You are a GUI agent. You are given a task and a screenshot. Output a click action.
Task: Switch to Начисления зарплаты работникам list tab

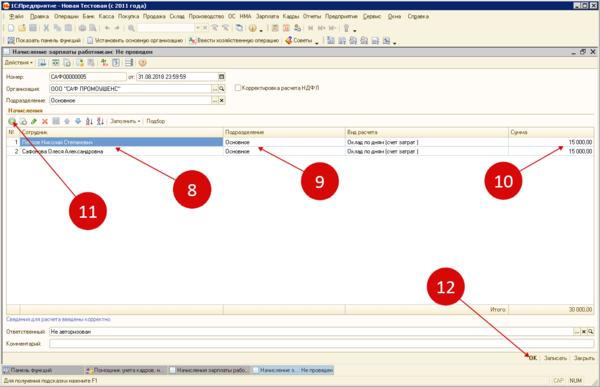(x=209, y=370)
